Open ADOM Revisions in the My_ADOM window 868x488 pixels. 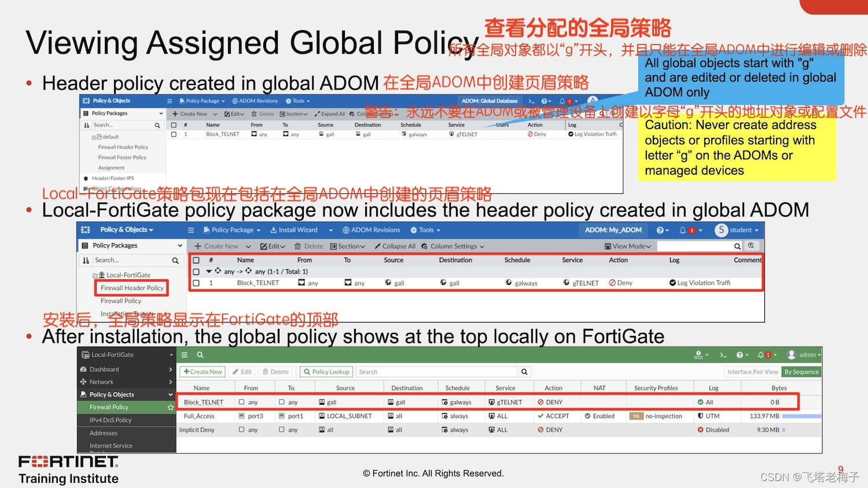tap(371, 230)
